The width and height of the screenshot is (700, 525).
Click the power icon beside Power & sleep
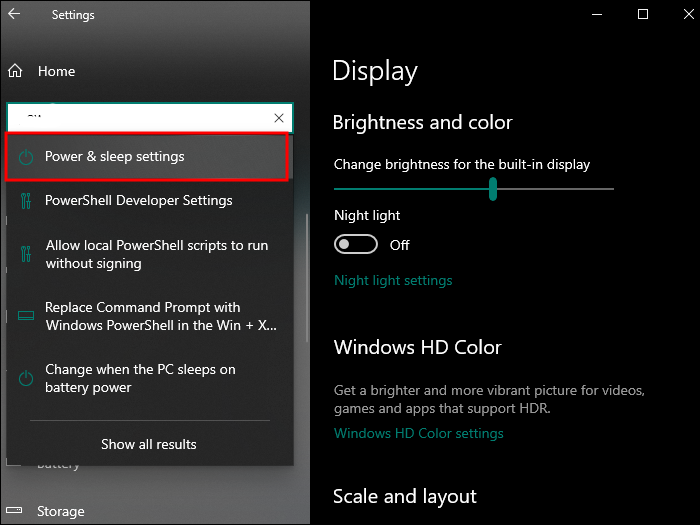pyautogui.click(x=26, y=157)
